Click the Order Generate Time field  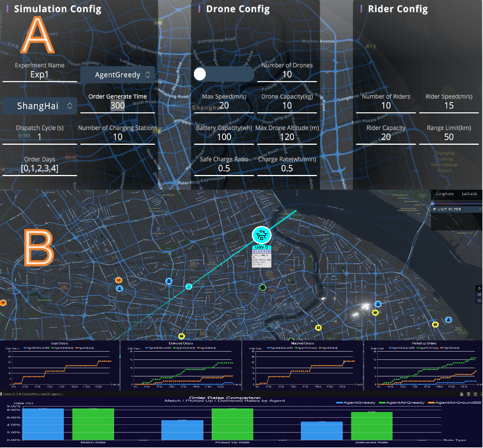[118, 106]
